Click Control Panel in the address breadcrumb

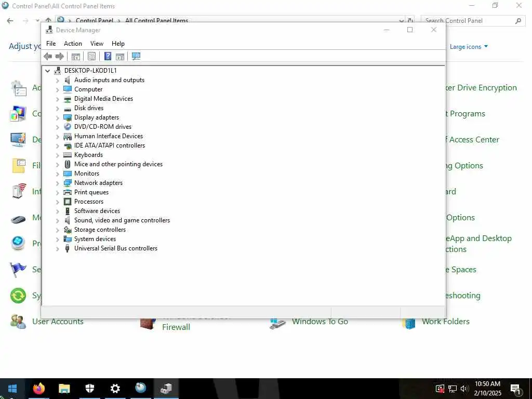point(95,20)
